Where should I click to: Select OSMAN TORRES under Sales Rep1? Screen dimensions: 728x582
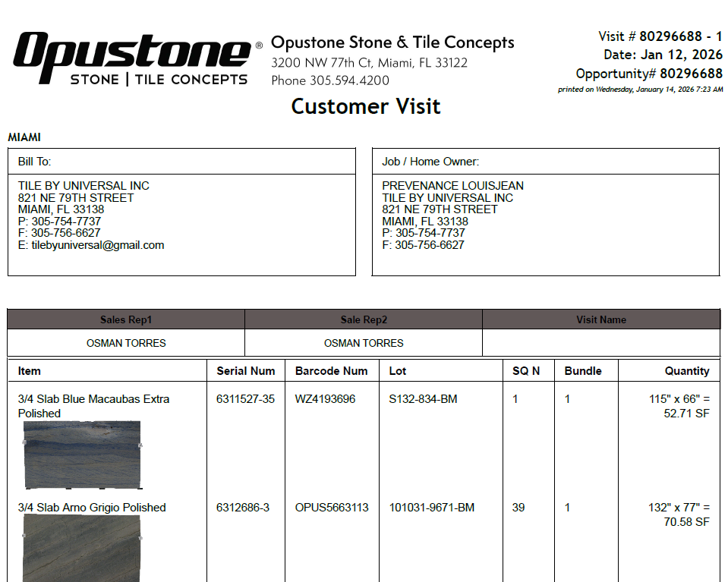coord(126,343)
